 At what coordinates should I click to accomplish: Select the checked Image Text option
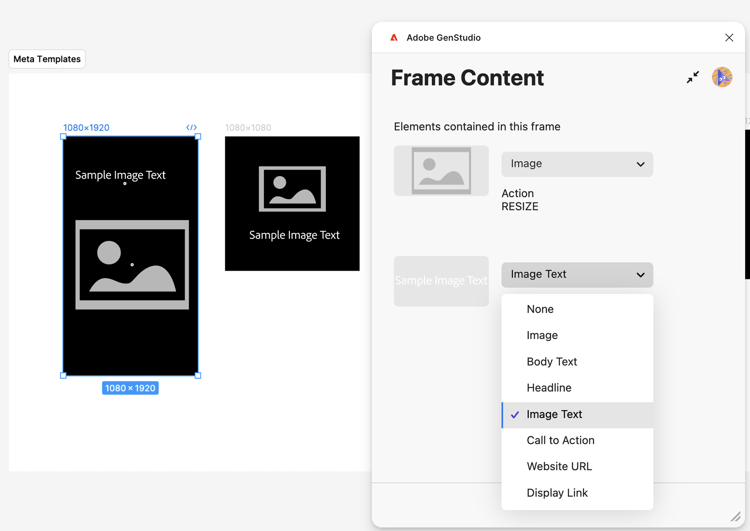click(577, 414)
